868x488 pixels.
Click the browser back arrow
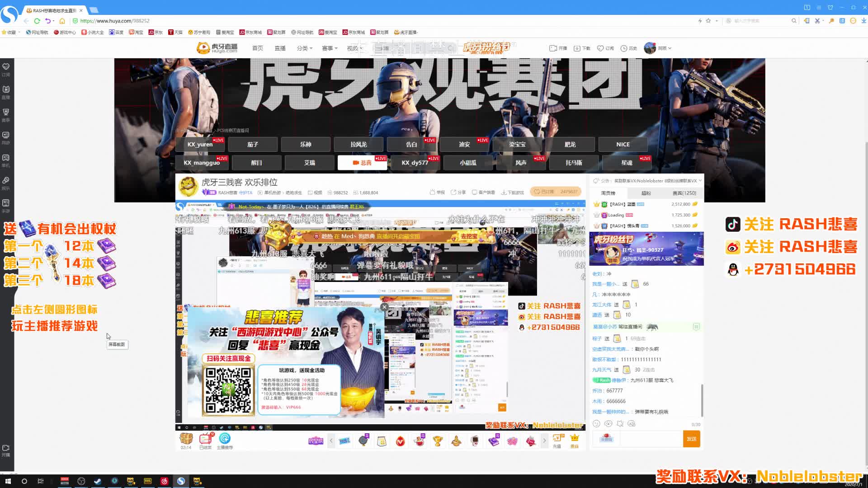26,21
